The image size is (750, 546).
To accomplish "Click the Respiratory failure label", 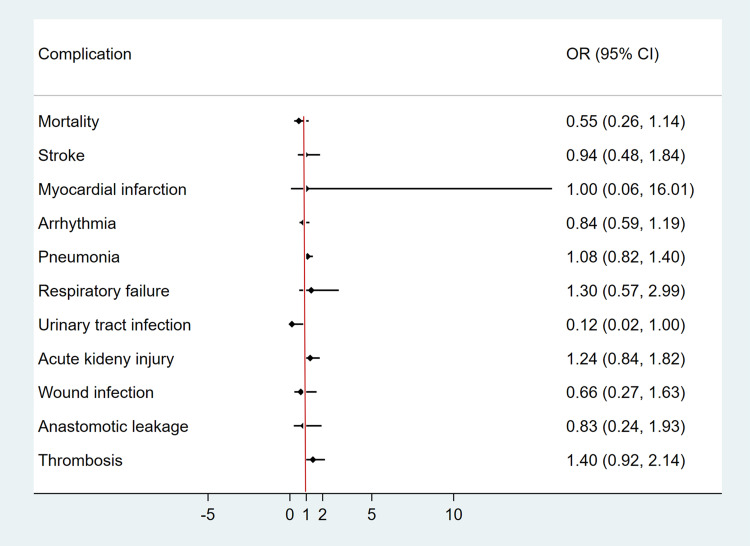I will pos(104,291).
